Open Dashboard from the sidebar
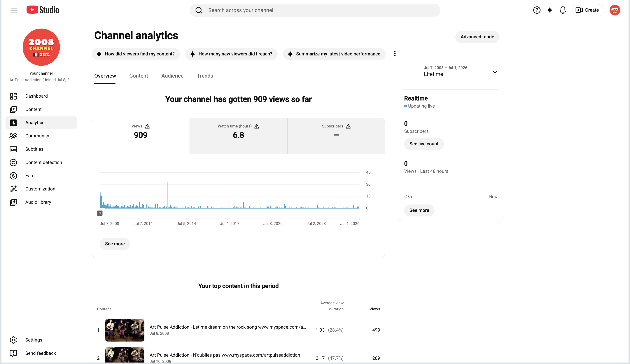 41,96
